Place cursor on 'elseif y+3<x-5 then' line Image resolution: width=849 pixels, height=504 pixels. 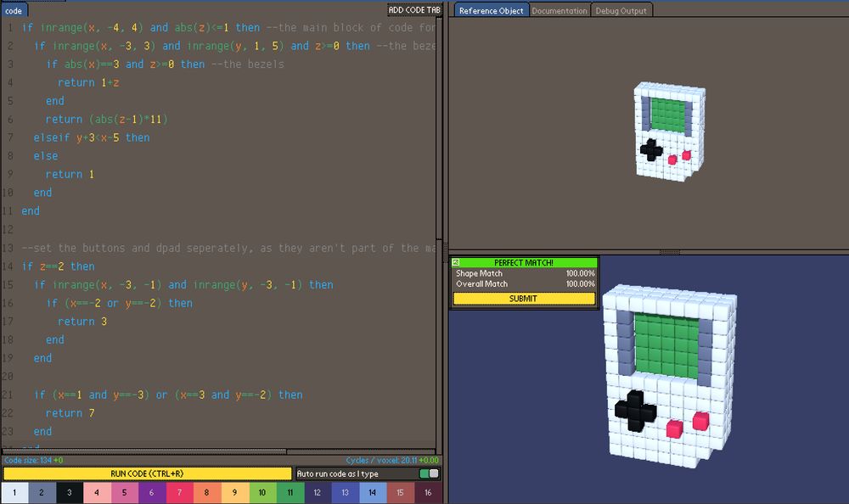point(92,137)
